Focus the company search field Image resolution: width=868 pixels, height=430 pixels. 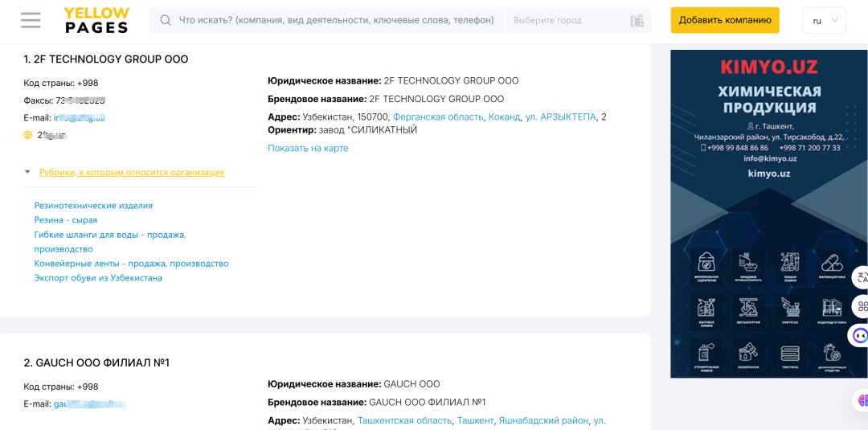point(326,20)
